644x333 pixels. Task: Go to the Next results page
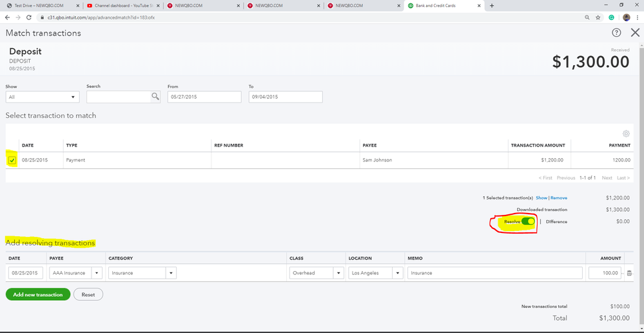click(607, 178)
